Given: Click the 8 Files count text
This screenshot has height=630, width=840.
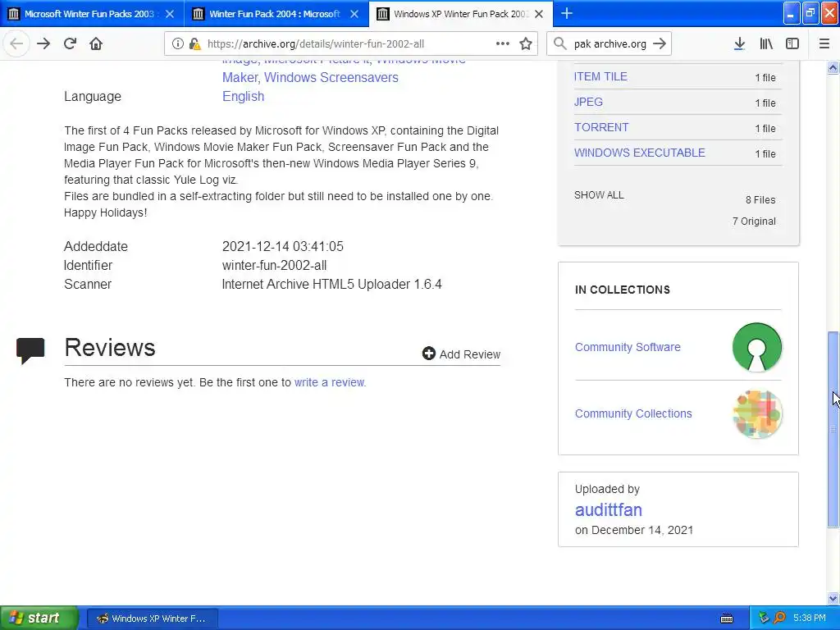Looking at the screenshot, I should point(760,200).
